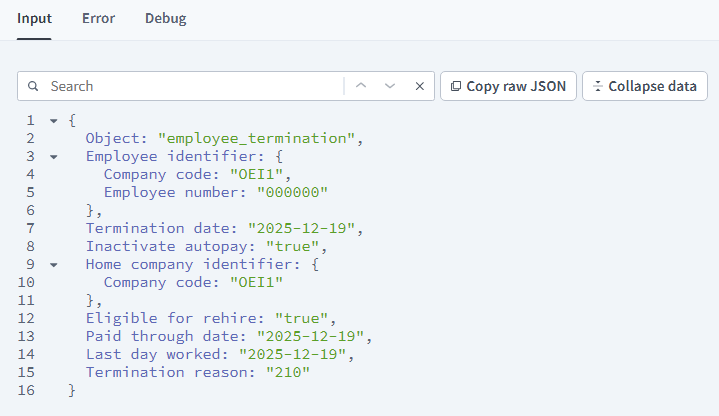Clear the search with the X icon

419,87
